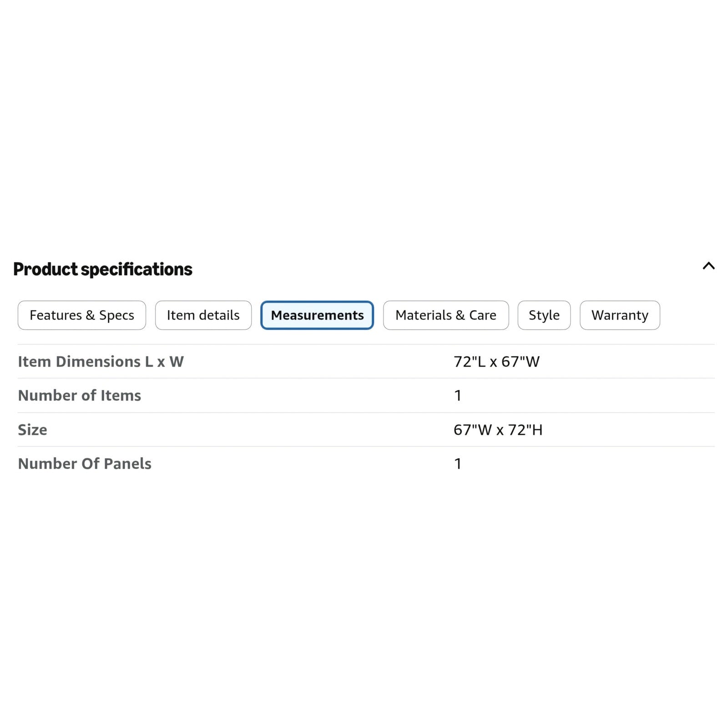The width and height of the screenshot is (728, 728).
Task: Select the Number of Items value 1
Action: pos(458,395)
